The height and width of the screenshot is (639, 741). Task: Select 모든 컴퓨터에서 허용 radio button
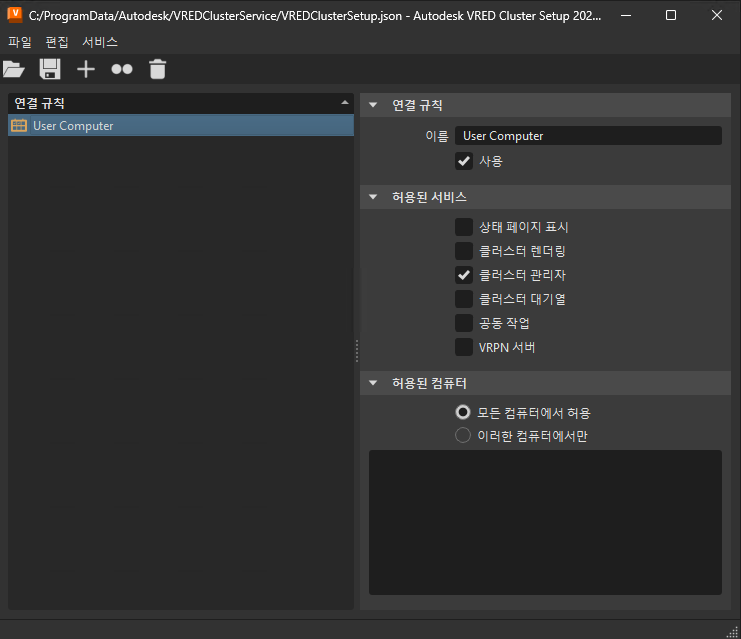pos(463,413)
